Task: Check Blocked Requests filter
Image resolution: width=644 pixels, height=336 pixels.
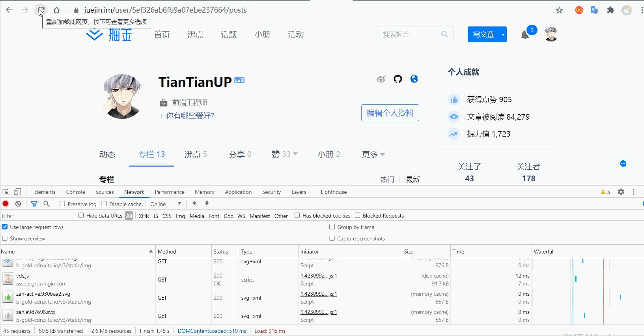Action: (357, 215)
